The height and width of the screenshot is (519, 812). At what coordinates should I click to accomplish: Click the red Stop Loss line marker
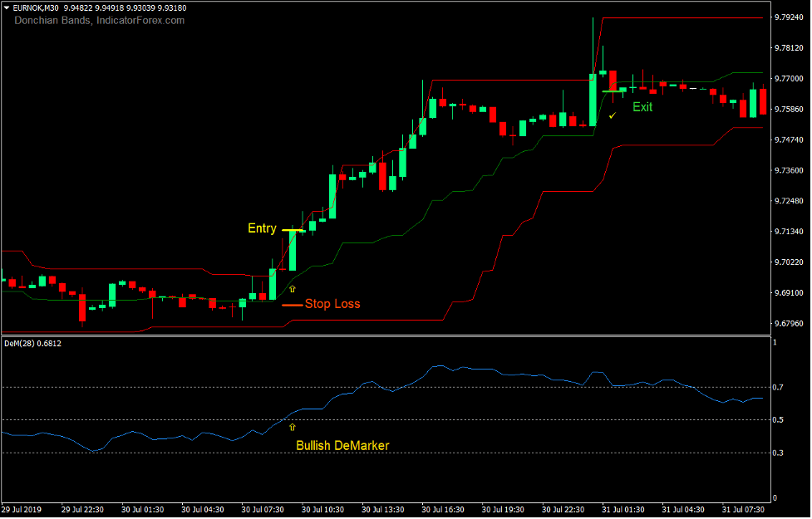pos(292,305)
